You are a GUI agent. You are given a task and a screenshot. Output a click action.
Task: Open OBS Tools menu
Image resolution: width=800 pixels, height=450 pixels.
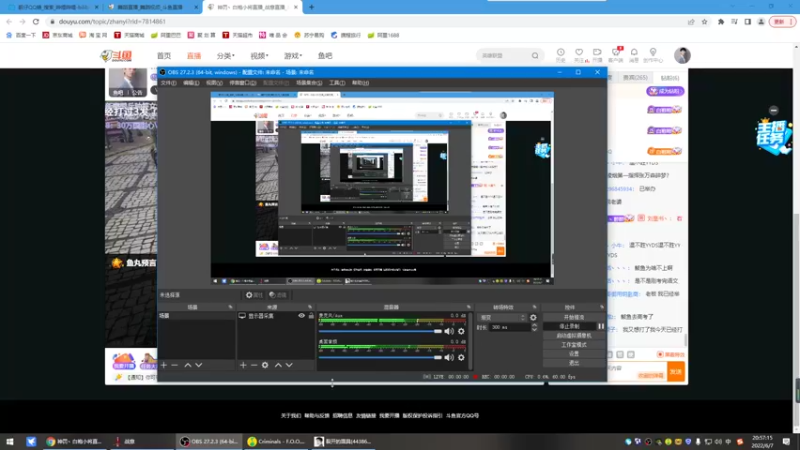tap(337, 83)
